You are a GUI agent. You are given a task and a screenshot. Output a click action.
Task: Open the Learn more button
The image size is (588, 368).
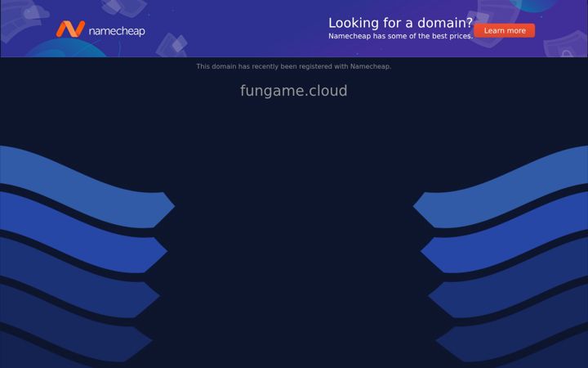(505, 30)
